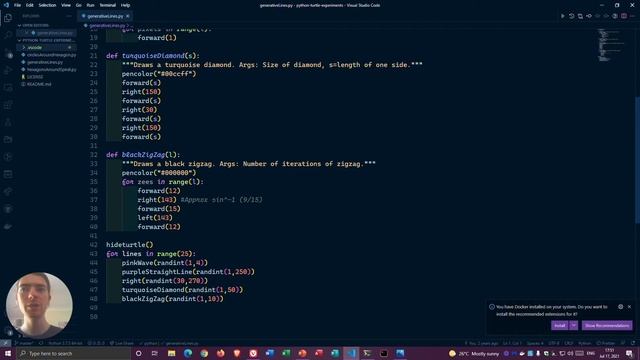Run the Python file with play icon
This screenshot has width=640, height=360.
[563, 16]
